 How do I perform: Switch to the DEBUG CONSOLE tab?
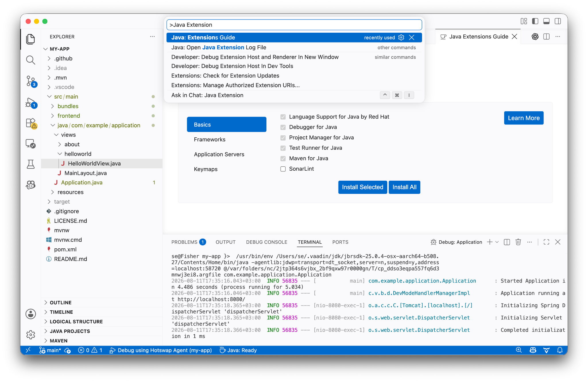266,242
